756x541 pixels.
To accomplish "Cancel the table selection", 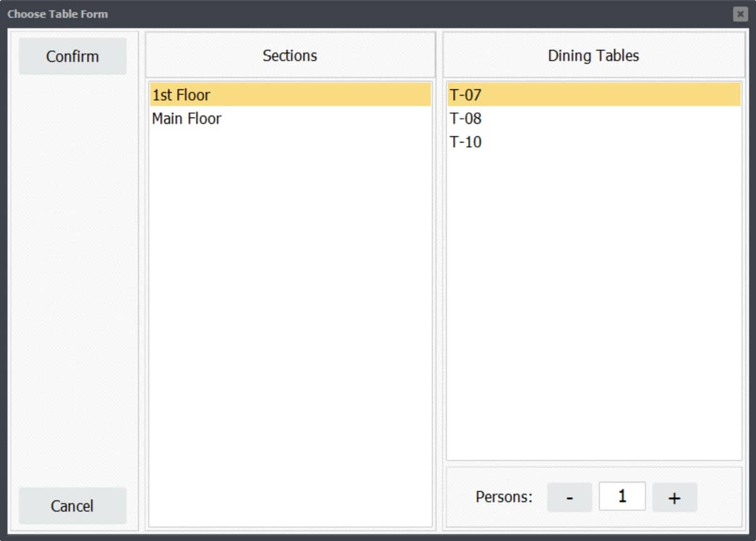I will coord(73,505).
